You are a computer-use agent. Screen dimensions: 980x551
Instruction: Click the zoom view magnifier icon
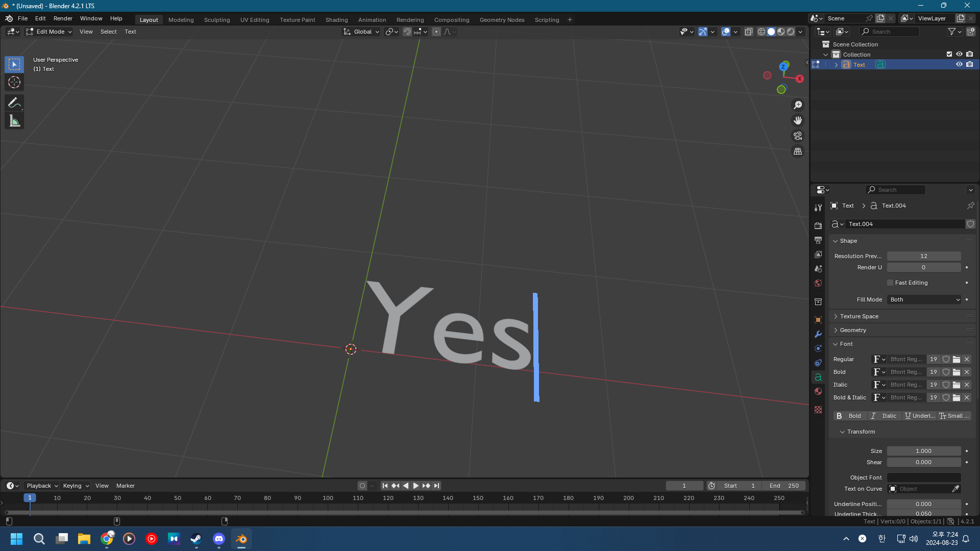point(797,105)
